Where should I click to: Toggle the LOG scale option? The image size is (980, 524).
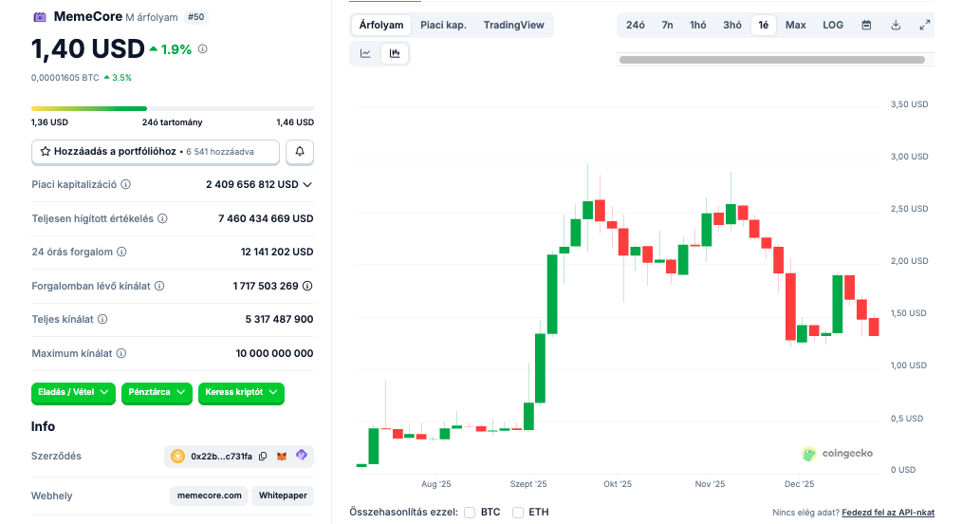click(x=833, y=25)
